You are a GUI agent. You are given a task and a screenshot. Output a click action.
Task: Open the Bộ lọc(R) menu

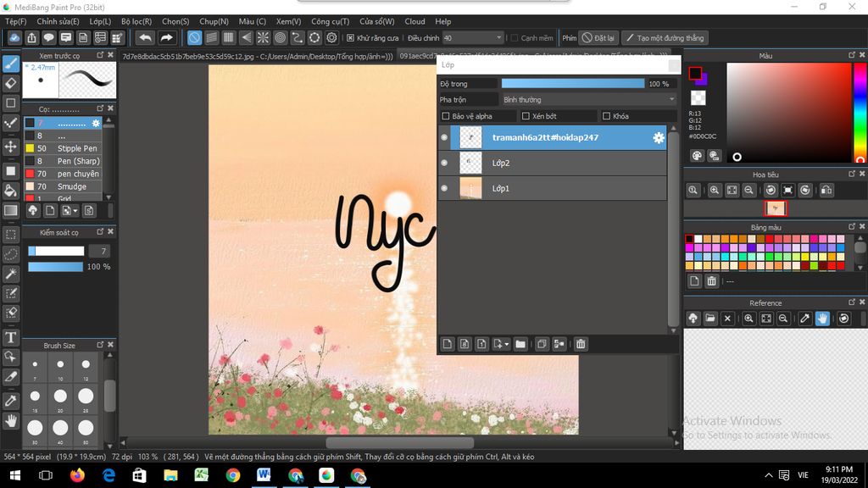(x=136, y=21)
